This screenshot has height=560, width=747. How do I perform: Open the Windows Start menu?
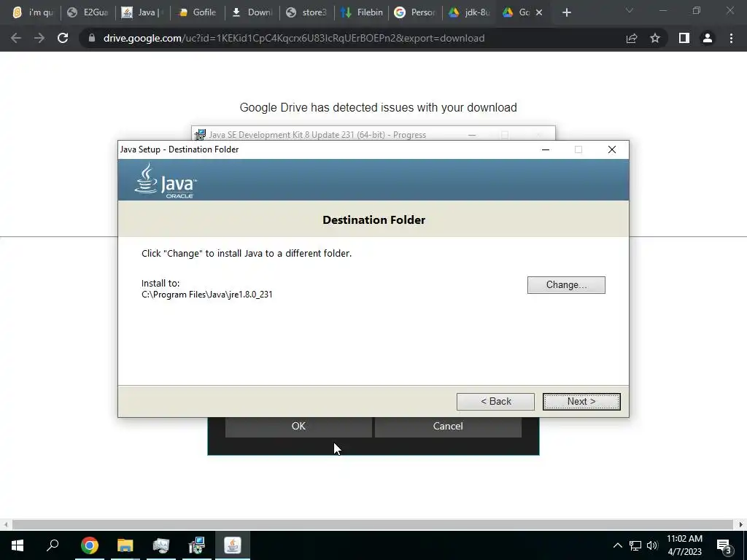point(18,545)
